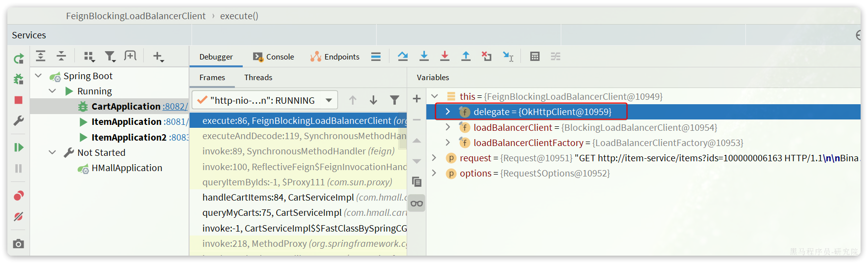Click Step Over in debugger toolbar
The height and width of the screenshot is (264, 868).
[403, 57]
